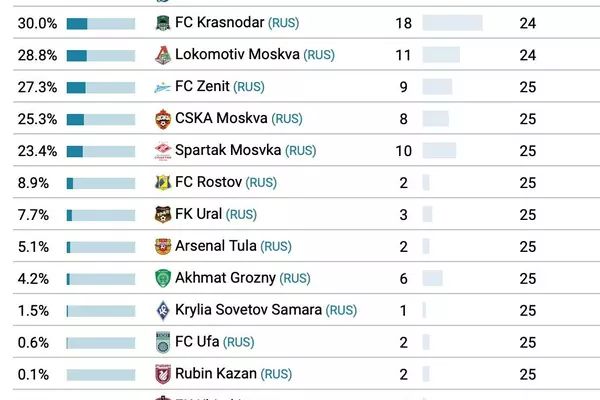Viewport: 600px width, 400px height.
Task: Click the Rubin Kazan crest icon
Action: click(163, 374)
